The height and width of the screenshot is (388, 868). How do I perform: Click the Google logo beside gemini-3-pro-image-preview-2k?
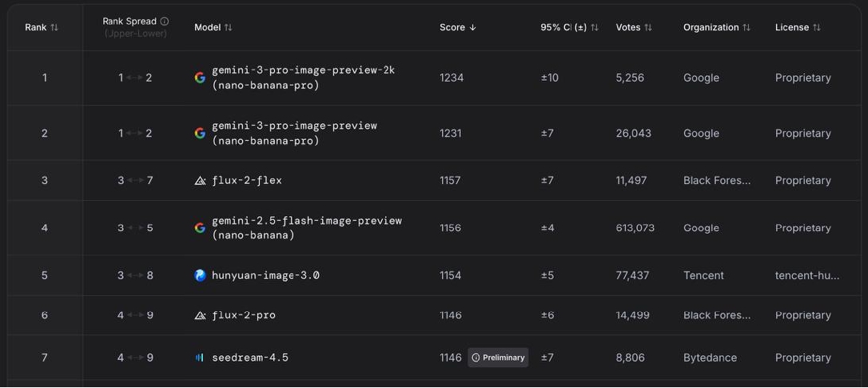click(200, 78)
